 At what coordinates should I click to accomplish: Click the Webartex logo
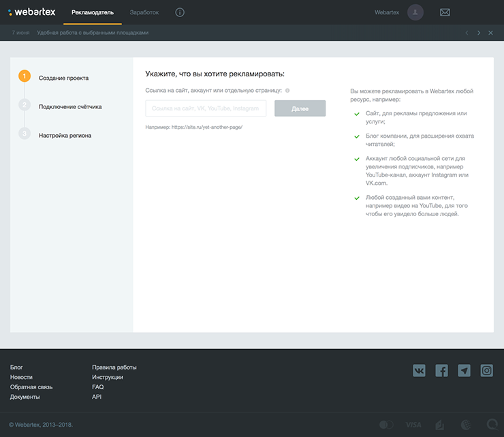[31, 12]
